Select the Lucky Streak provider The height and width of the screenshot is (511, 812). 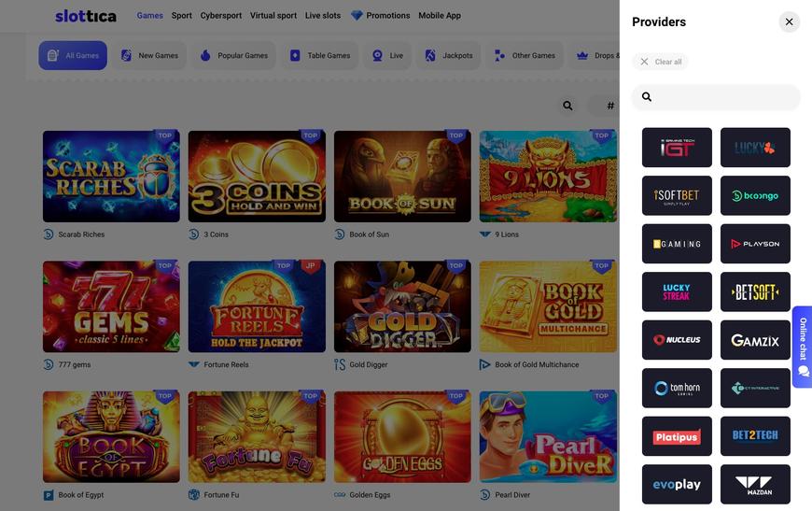point(677,291)
